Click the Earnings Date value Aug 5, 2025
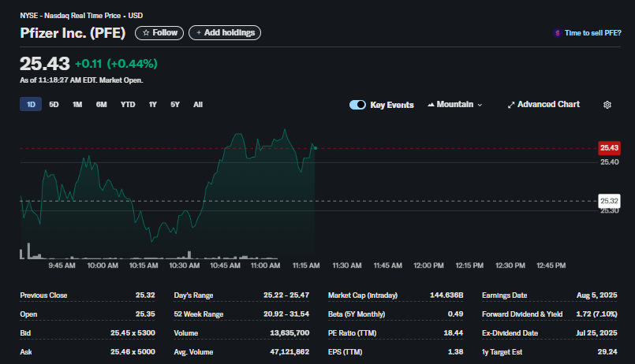This screenshot has height=364, width=635. click(x=597, y=295)
